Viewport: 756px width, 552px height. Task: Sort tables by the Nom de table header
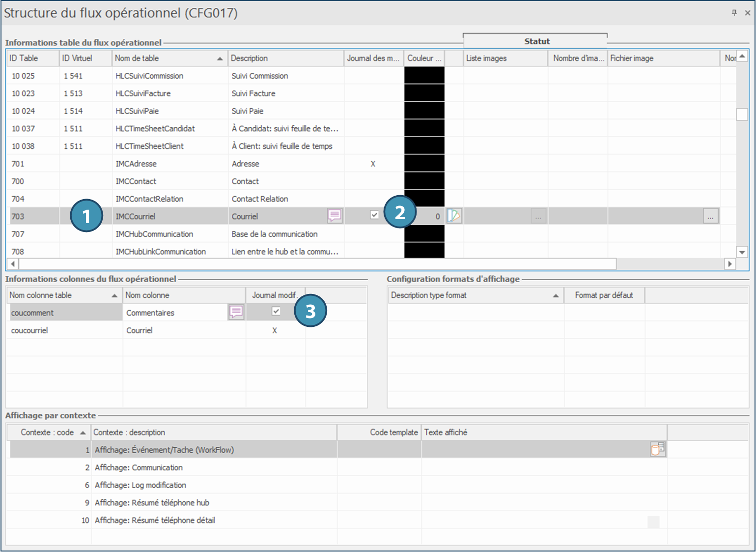[168, 58]
